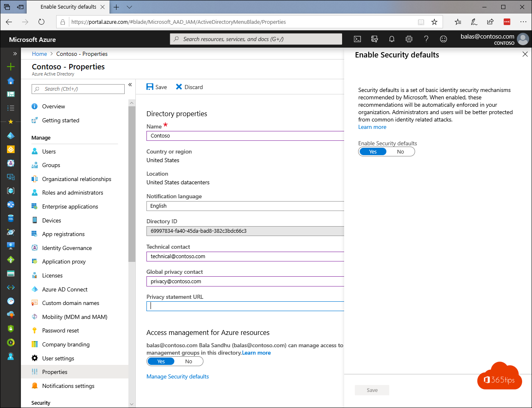Click Discard in the properties toolbar
Image resolution: width=532 pixels, height=408 pixels.
pyautogui.click(x=190, y=87)
